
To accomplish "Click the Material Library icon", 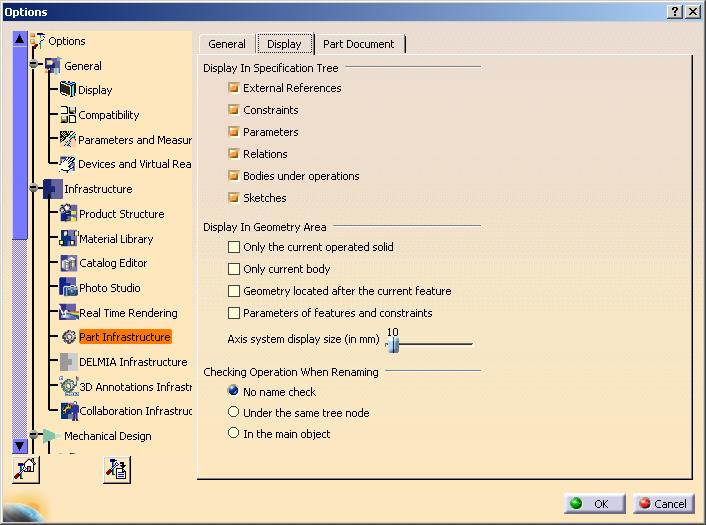I will [x=68, y=238].
